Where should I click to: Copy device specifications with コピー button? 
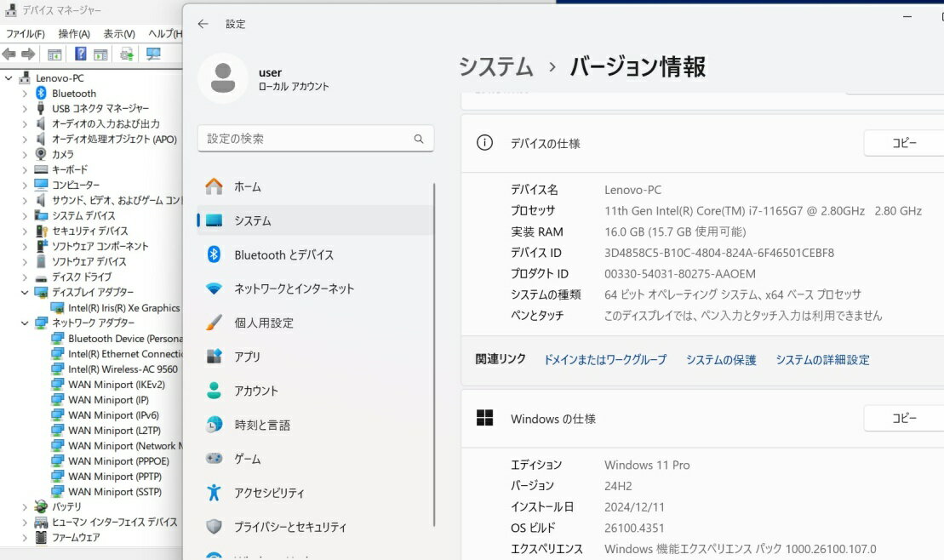point(903,143)
